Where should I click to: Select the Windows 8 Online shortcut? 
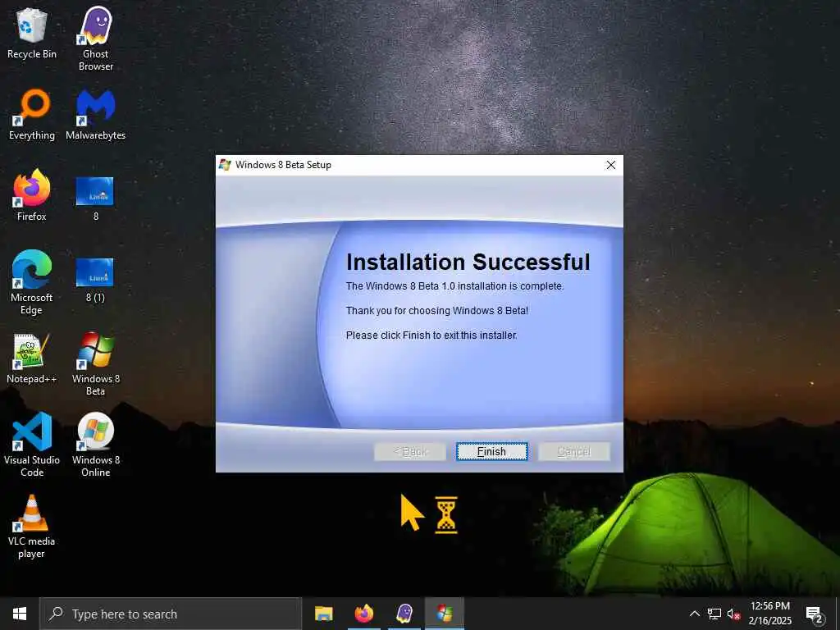(96, 445)
